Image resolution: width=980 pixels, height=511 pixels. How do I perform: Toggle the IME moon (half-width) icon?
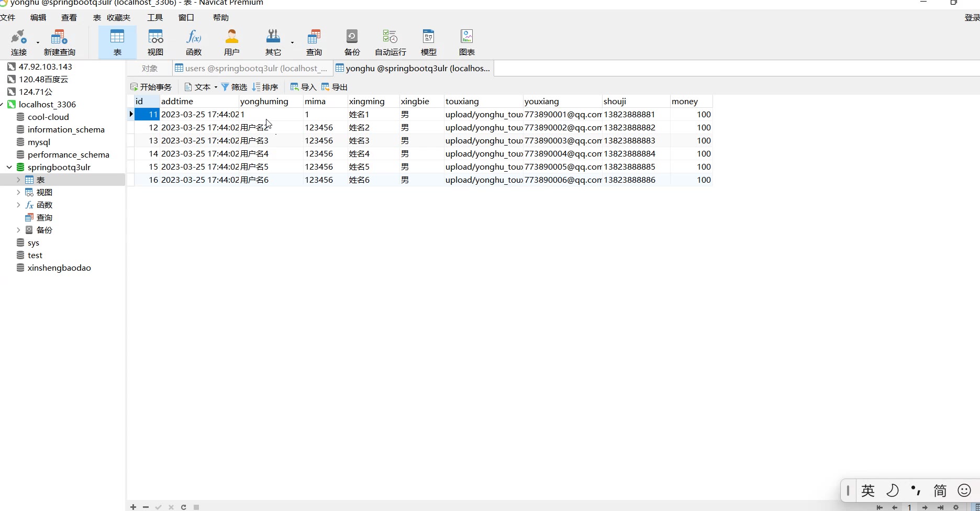coord(892,491)
